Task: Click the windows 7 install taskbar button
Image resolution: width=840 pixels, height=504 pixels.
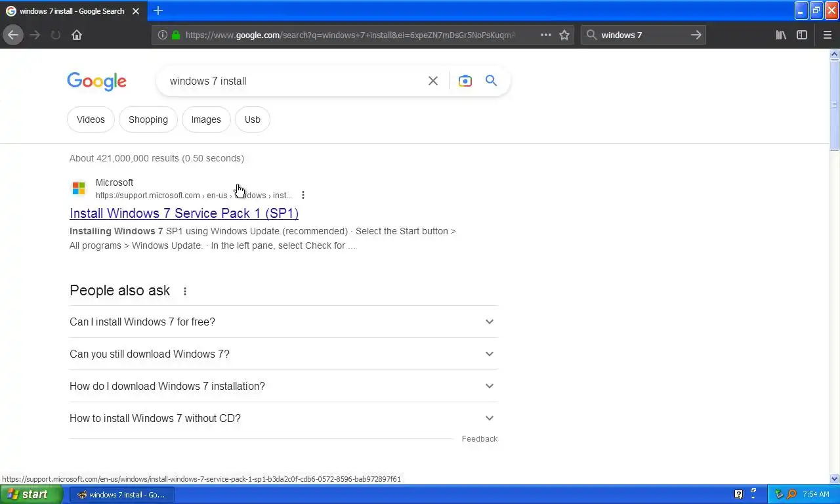Action: pyautogui.click(x=123, y=494)
